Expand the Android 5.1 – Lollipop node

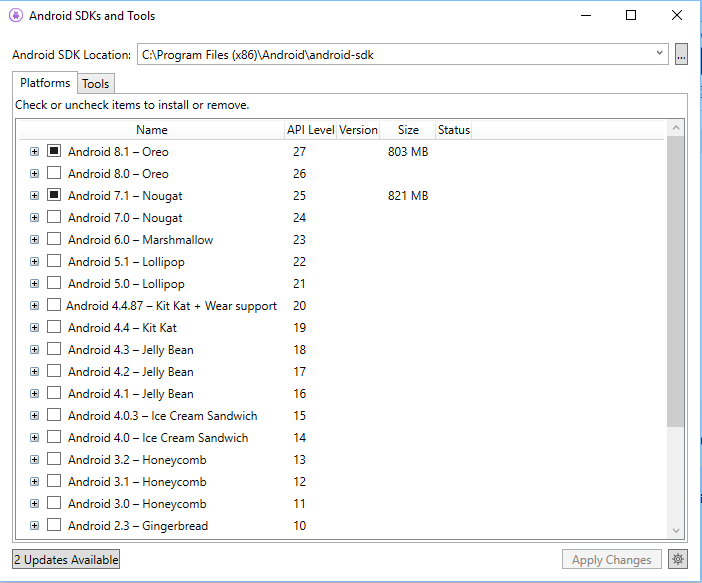(34, 261)
